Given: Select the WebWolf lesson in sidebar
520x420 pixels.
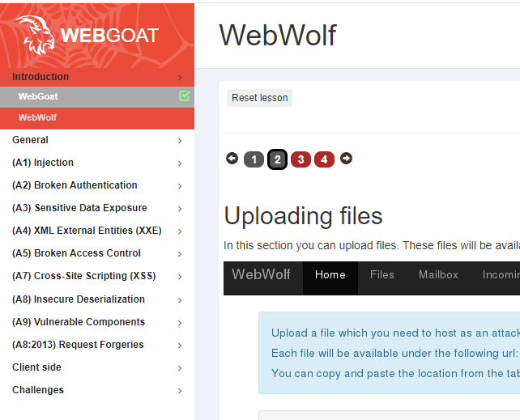Looking at the screenshot, I should click(97, 118).
